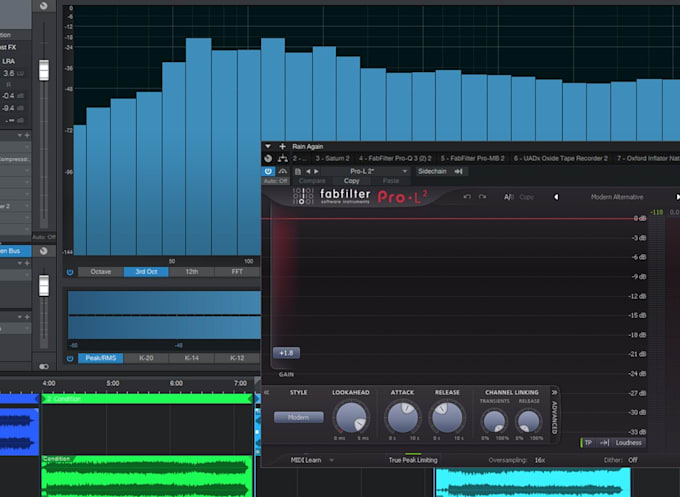The height and width of the screenshot is (497, 680).
Task: Select the Octave spectrum mode
Action: pos(101,272)
